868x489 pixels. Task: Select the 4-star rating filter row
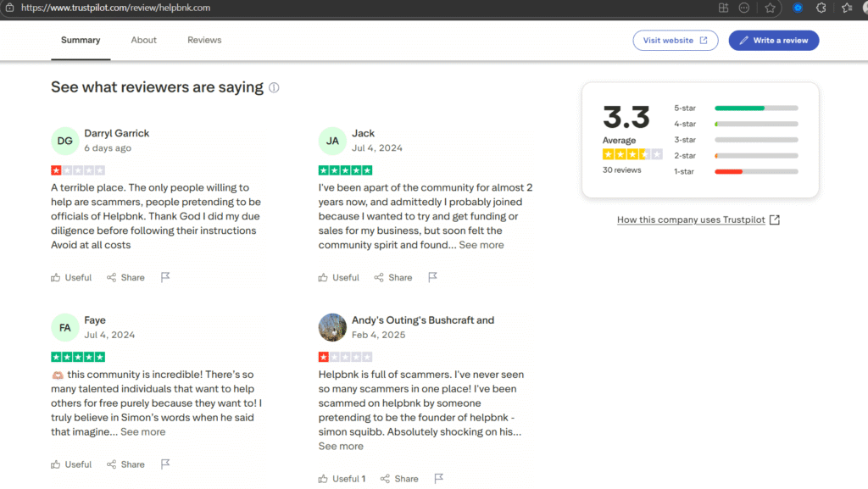pyautogui.click(x=736, y=125)
